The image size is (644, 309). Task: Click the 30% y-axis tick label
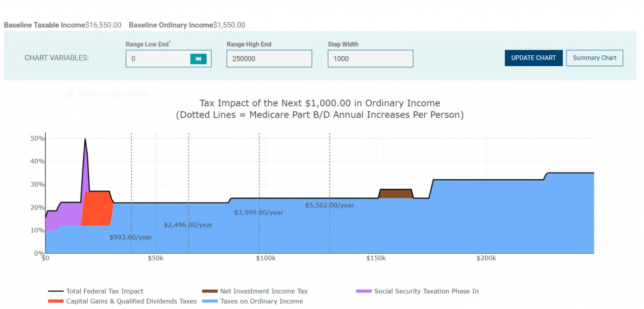[38, 184]
